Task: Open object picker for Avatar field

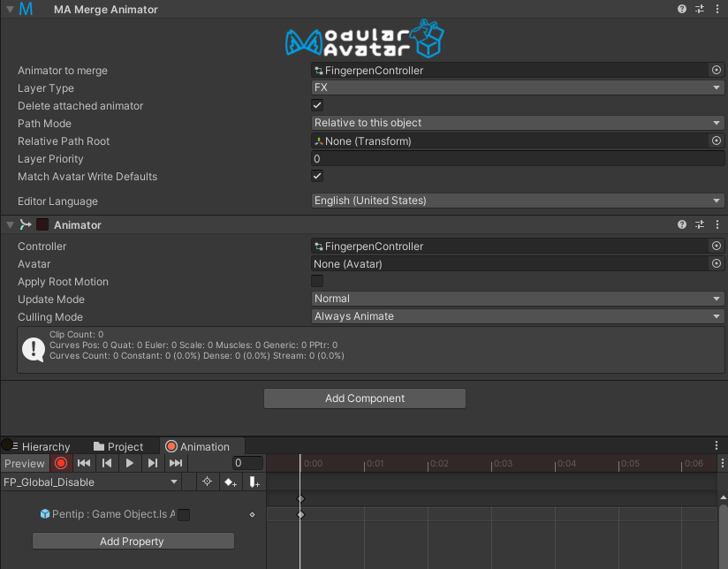Action: [x=717, y=263]
